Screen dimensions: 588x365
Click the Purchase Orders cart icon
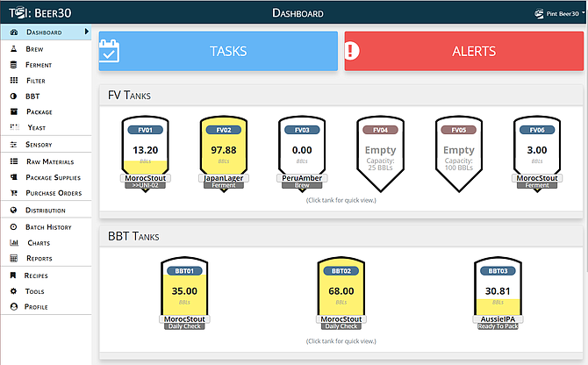coord(14,193)
